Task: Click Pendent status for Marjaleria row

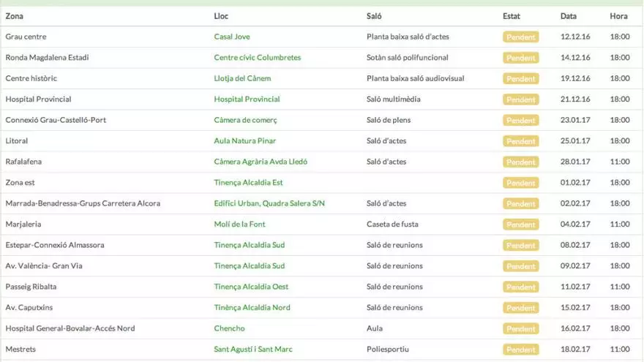Action: point(520,225)
